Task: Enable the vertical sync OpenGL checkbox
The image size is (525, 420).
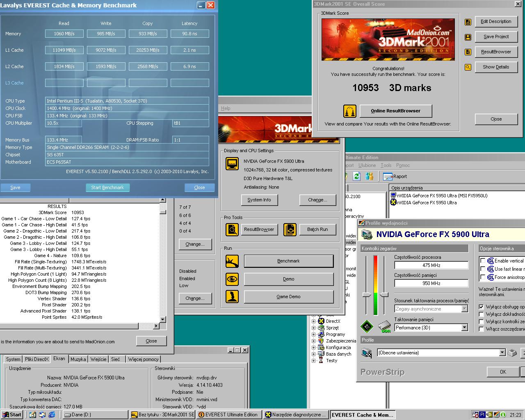Action: tap(483, 261)
